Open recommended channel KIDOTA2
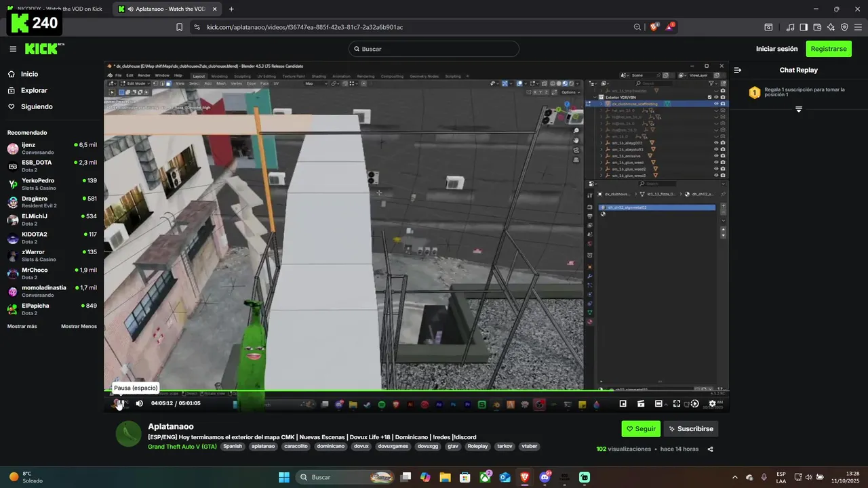This screenshot has width=868, height=488. click(x=52, y=237)
